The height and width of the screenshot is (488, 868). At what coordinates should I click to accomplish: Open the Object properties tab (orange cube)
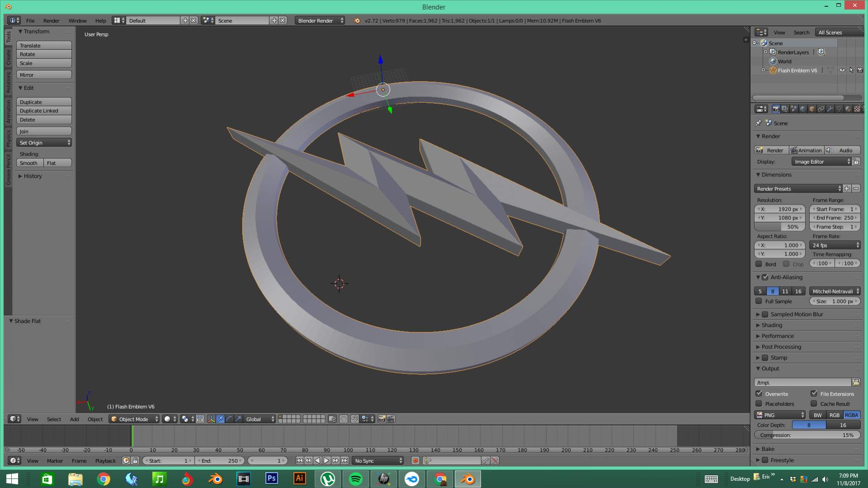(812, 109)
